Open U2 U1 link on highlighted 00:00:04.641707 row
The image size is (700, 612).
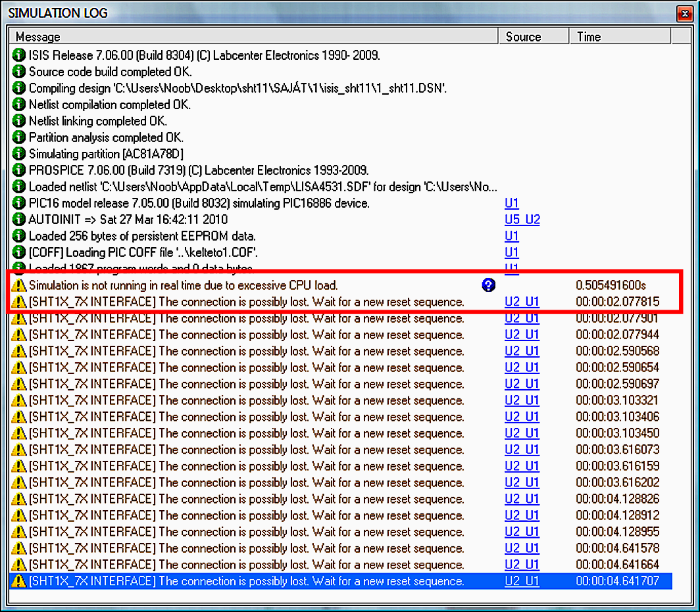pos(522,581)
